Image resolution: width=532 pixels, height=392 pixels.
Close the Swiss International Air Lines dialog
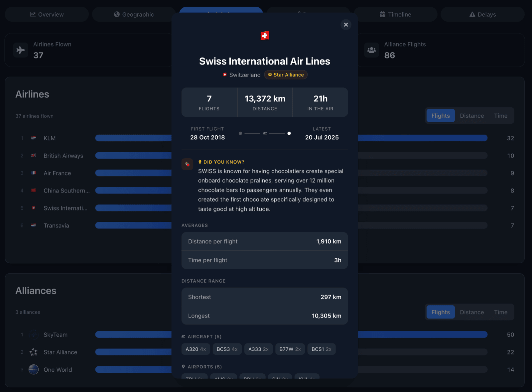346,25
